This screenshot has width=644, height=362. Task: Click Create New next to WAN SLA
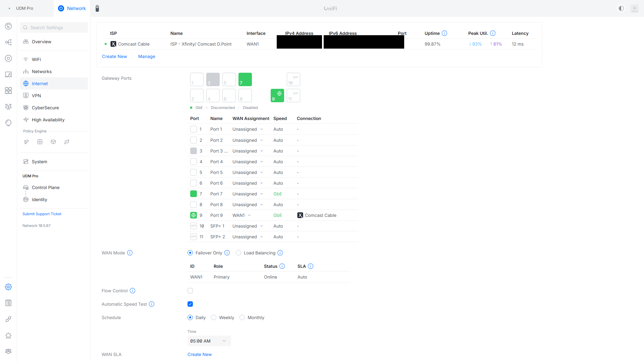200,354
